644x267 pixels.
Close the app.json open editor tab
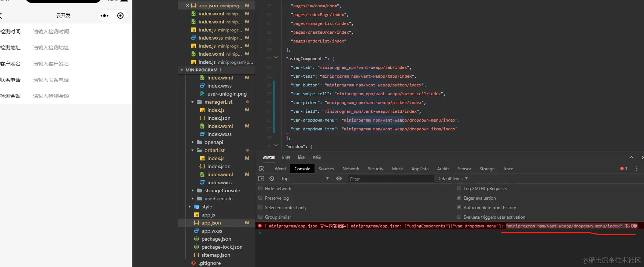coord(188,5)
